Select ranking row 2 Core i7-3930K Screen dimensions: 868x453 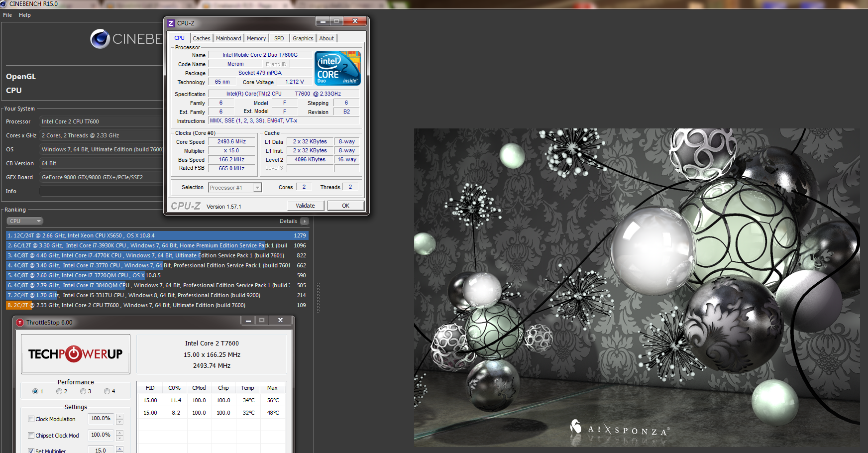(x=157, y=245)
